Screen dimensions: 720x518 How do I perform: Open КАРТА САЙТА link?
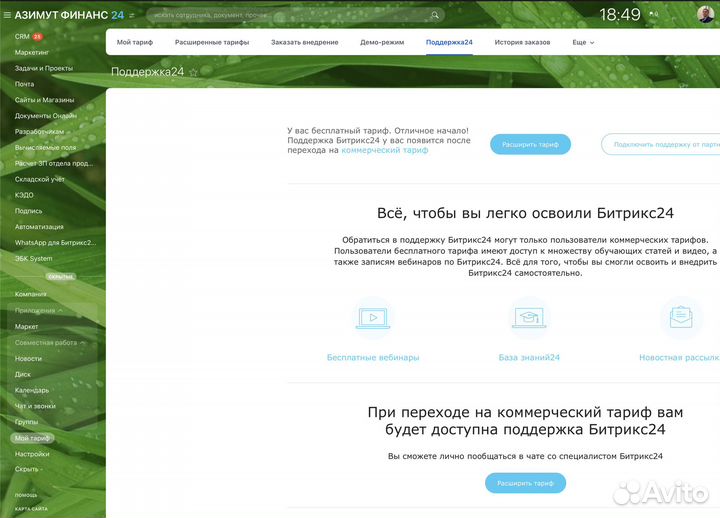[x=31, y=509]
